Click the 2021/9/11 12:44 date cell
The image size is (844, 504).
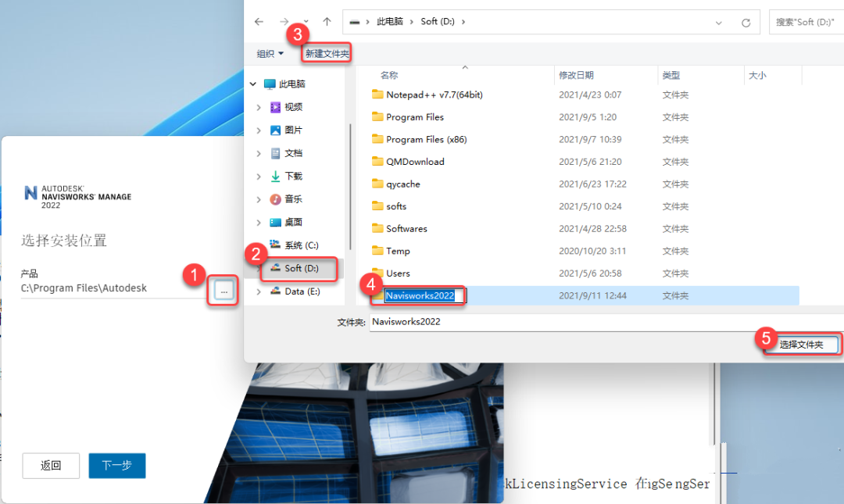click(x=592, y=295)
